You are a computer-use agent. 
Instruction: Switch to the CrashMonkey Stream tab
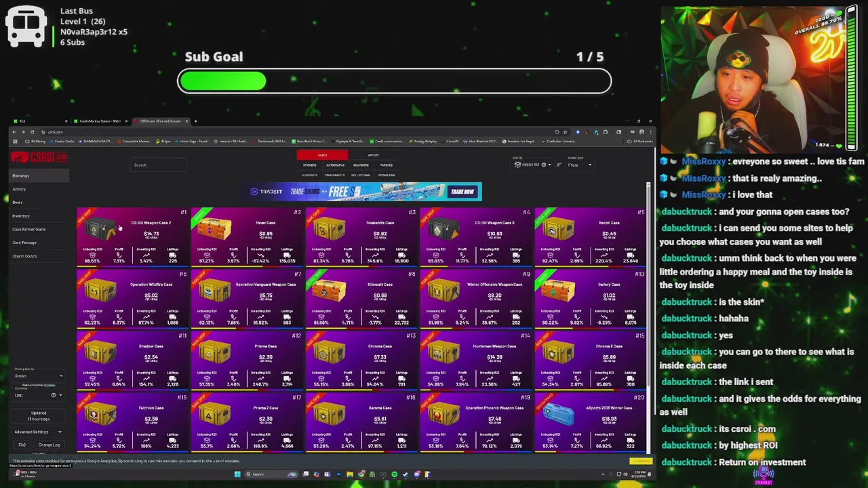pyautogui.click(x=100, y=121)
